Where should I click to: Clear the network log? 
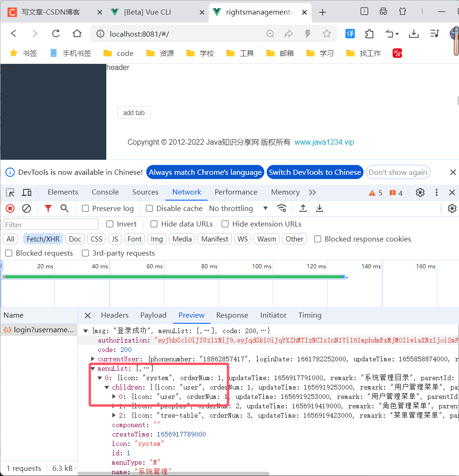coord(27,209)
